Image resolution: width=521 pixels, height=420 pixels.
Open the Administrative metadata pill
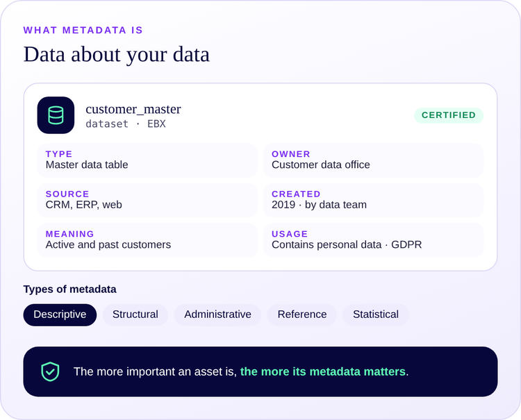coord(217,314)
